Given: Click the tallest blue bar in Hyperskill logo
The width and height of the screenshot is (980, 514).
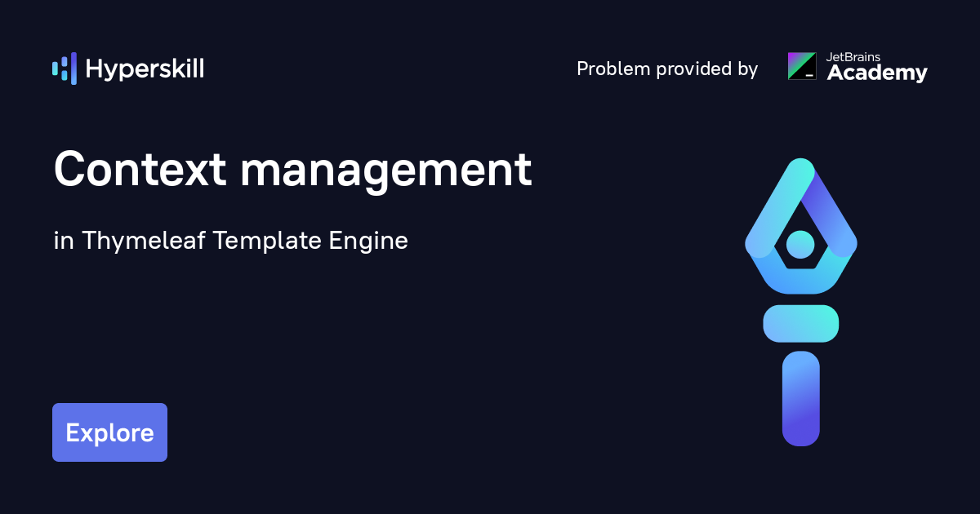Looking at the screenshot, I should [73, 69].
